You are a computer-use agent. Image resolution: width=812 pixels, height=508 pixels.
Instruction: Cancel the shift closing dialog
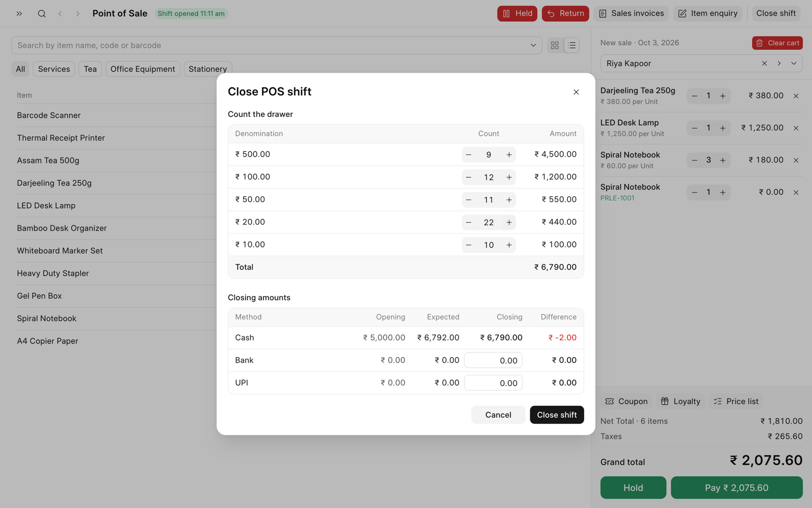(498, 415)
